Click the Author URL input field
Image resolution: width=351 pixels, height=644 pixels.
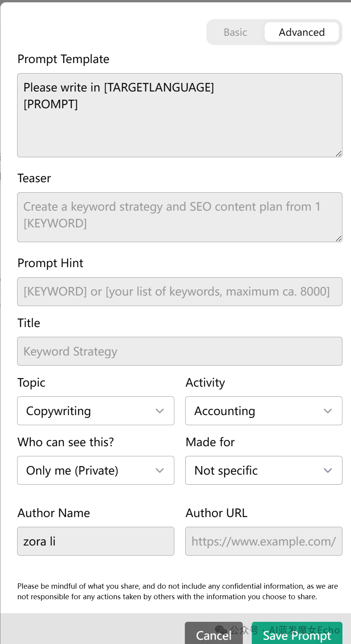[x=264, y=541]
